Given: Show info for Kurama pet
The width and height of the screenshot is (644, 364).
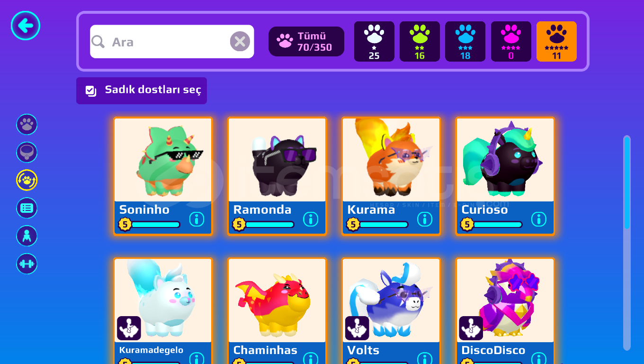Looking at the screenshot, I should pyautogui.click(x=425, y=219).
